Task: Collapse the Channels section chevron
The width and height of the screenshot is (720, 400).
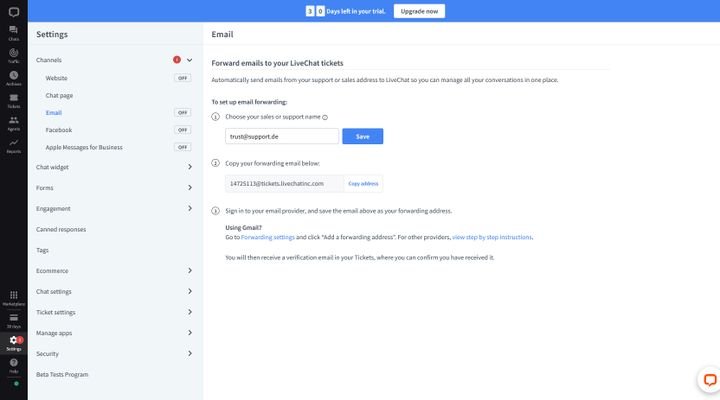Action: 189,60
